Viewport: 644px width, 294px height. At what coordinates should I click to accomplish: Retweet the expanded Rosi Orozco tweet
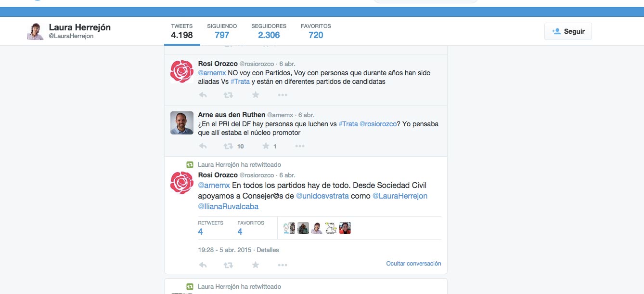tap(228, 265)
